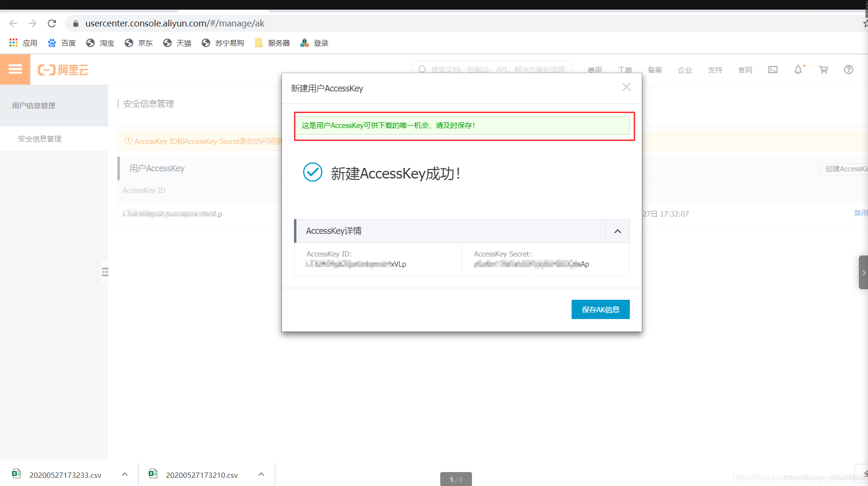Open the Cloud Shell terminal icon
Screen dimensions: 868x486
click(x=773, y=70)
